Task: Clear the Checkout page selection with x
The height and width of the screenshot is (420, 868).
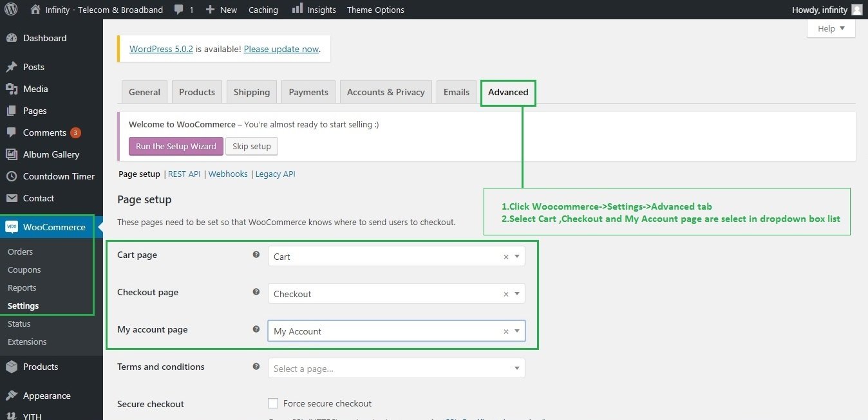Action: coord(506,294)
